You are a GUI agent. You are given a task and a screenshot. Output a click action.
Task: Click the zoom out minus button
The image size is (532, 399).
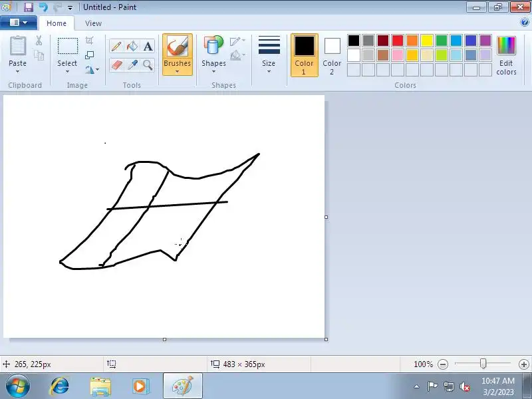[x=443, y=364]
